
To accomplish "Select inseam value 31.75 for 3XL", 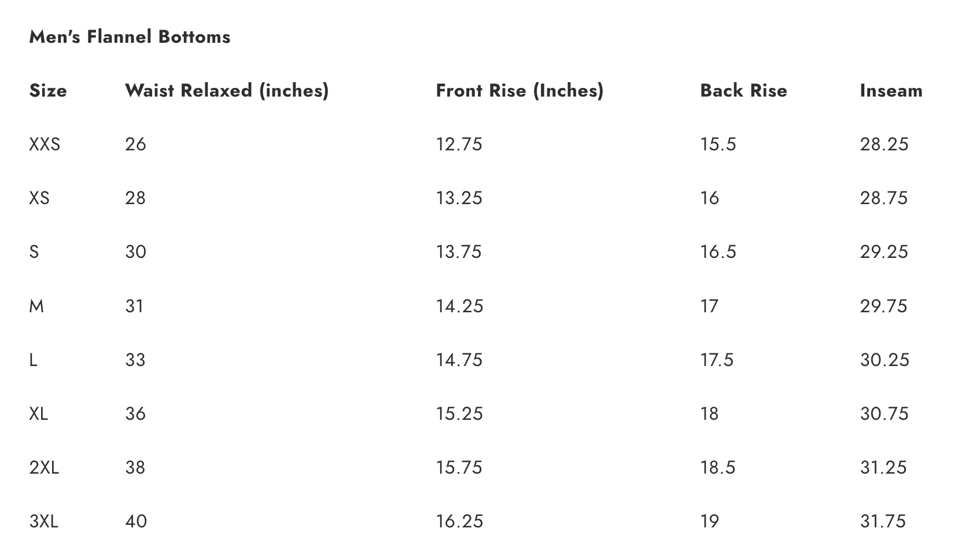I will [x=883, y=521].
